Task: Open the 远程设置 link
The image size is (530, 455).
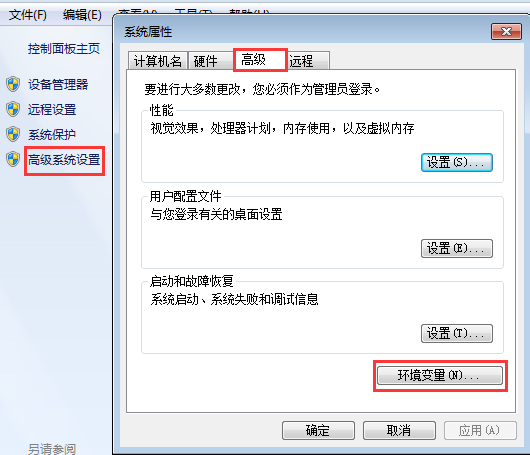Action: click(52, 110)
